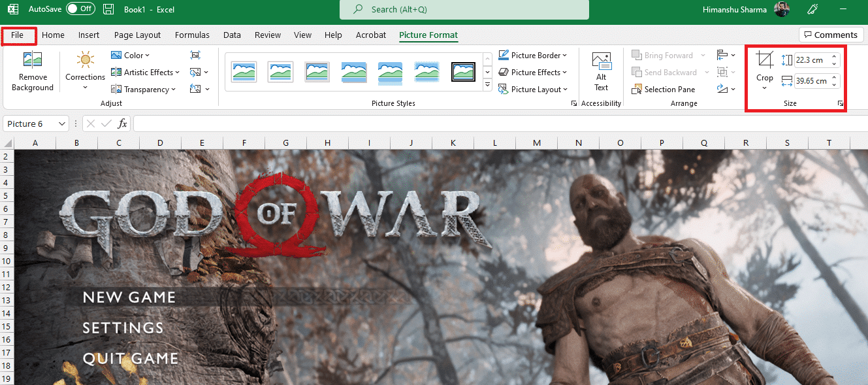Apply the first picture style thumbnail

click(x=244, y=72)
